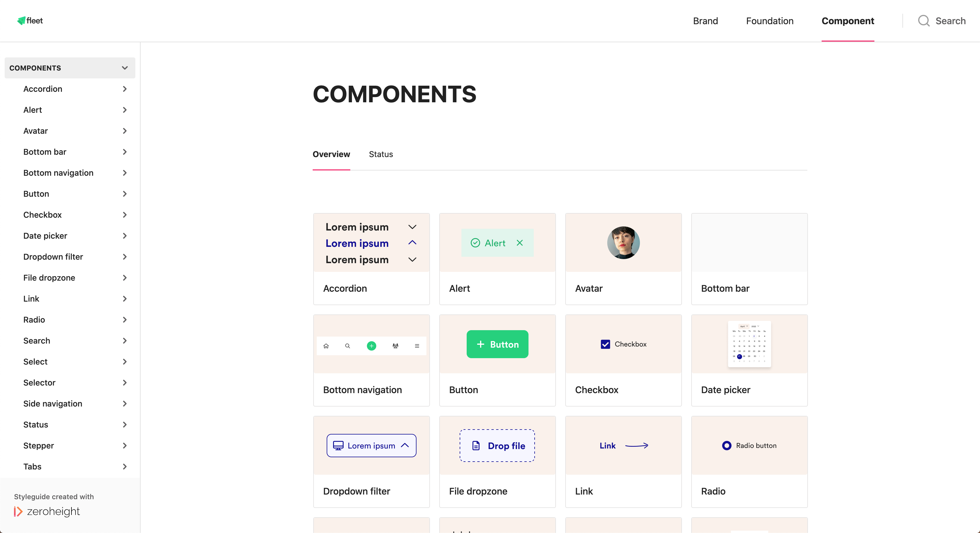Expand the Select sidebar chevron
The width and height of the screenshot is (980, 533).
click(125, 362)
